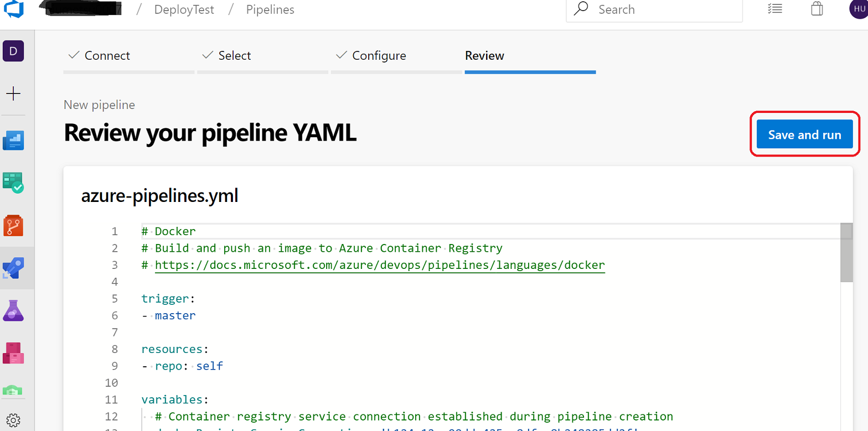Click the '# Docker' comment on line 1
This screenshot has width=868, height=431.
pyautogui.click(x=169, y=231)
